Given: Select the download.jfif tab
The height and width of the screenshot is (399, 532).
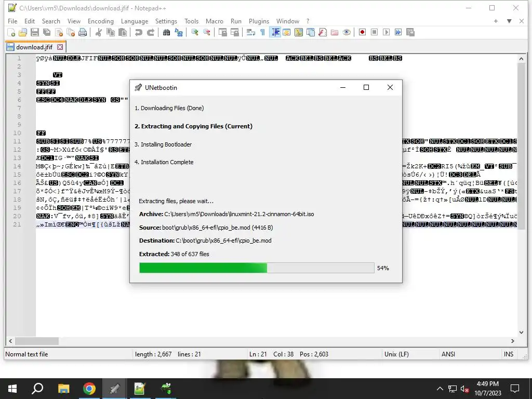Looking at the screenshot, I should coord(35,47).
